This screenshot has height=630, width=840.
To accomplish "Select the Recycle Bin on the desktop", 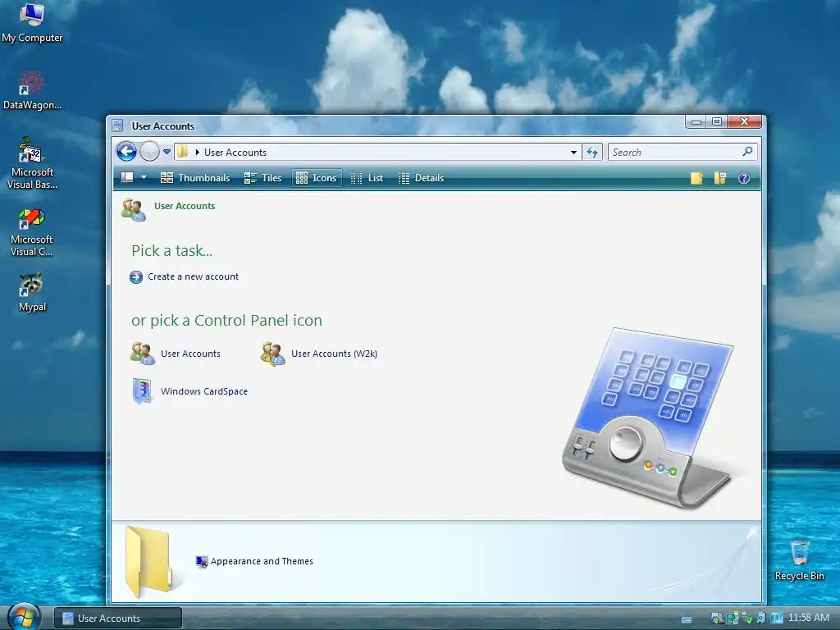I will coord(799,560).
